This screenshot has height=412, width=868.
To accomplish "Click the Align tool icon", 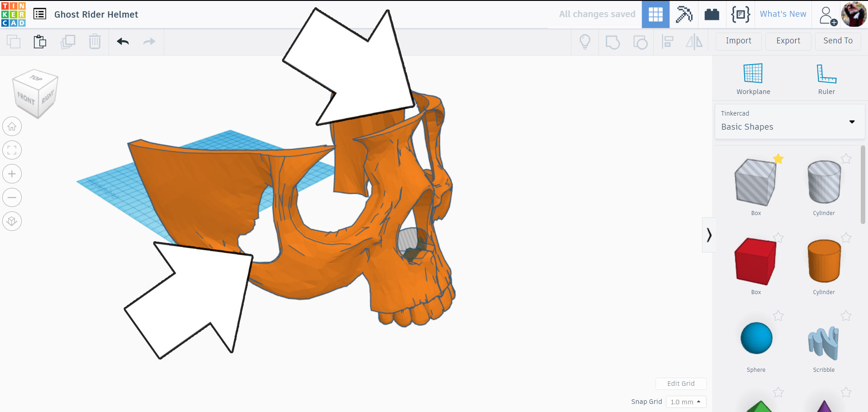I will (667, 42).
